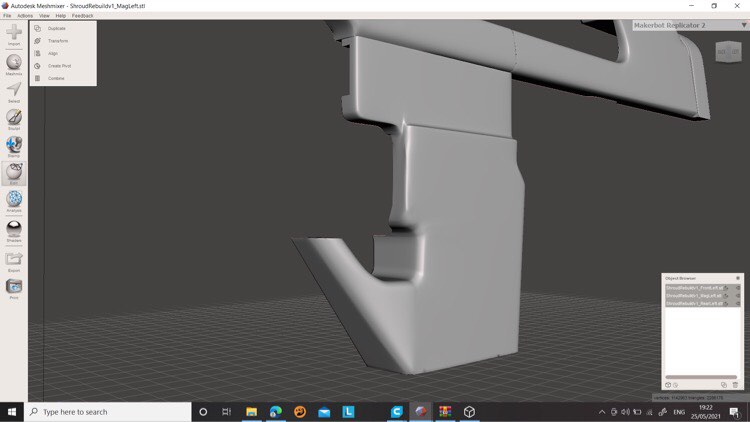Open the Import tool
This screenshot has height=422, width=750.
tap(14, 34)
